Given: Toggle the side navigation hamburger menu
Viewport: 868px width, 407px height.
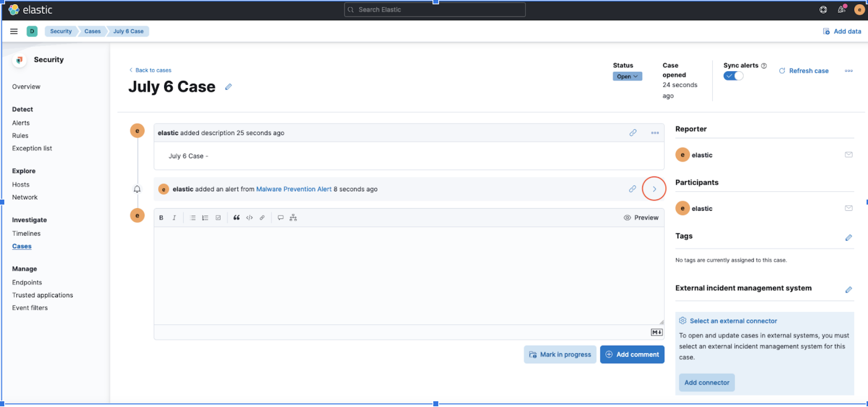Looking at the screenshot, I should click(x=14, y=31).
